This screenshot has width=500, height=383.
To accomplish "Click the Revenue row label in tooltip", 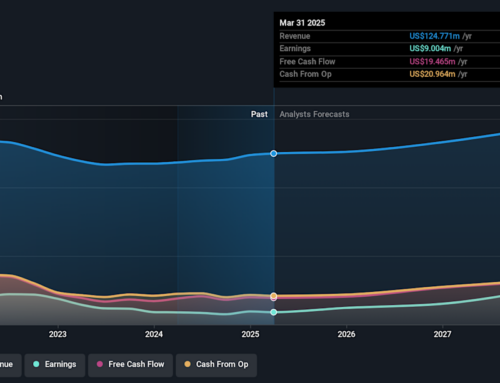I will click(295, 36).
